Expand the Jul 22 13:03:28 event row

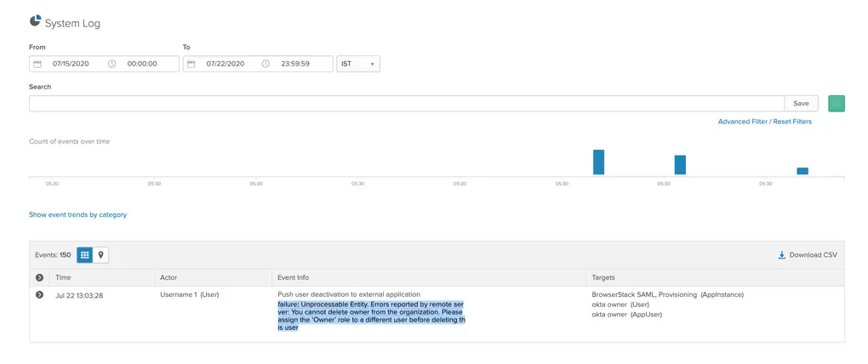point(39,295)
